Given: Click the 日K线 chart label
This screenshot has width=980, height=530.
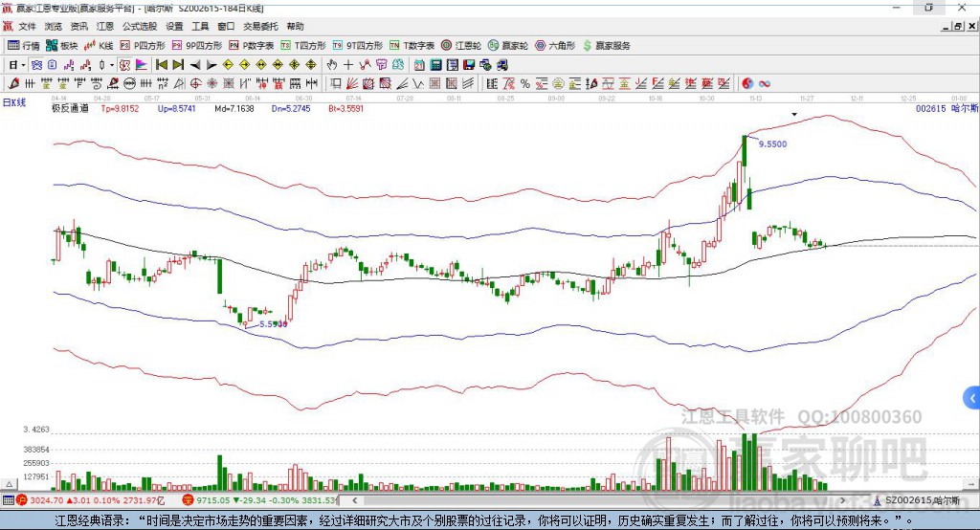Looking at the screenshot, I should pyautogui.click(x=14, y=102).
